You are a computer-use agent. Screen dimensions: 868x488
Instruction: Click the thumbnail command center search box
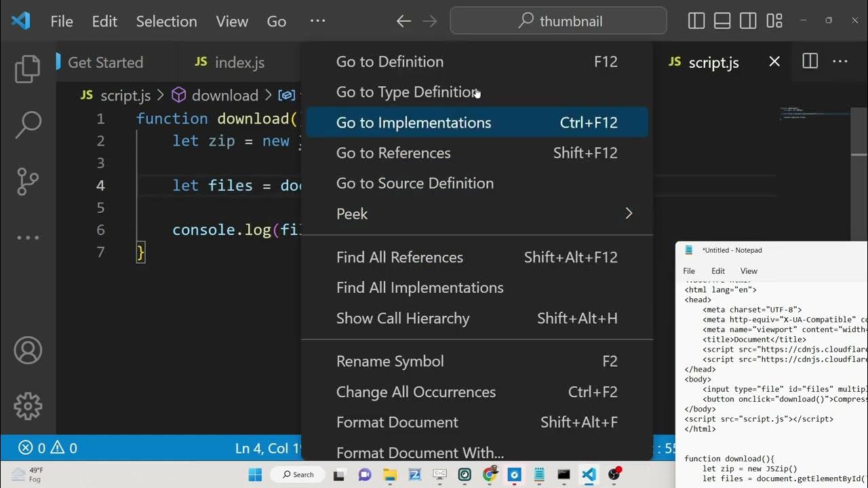(558, 21)
